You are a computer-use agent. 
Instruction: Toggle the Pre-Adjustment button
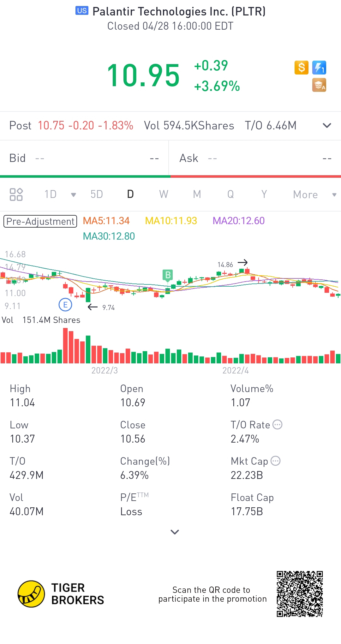pyautogui.click(x=40, y=221)
